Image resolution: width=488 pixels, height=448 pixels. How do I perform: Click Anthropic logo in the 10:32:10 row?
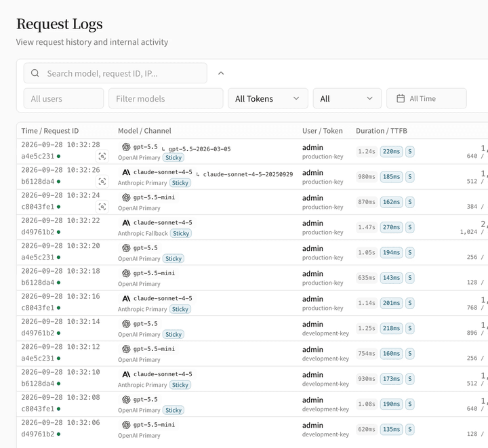coord(126,374)
